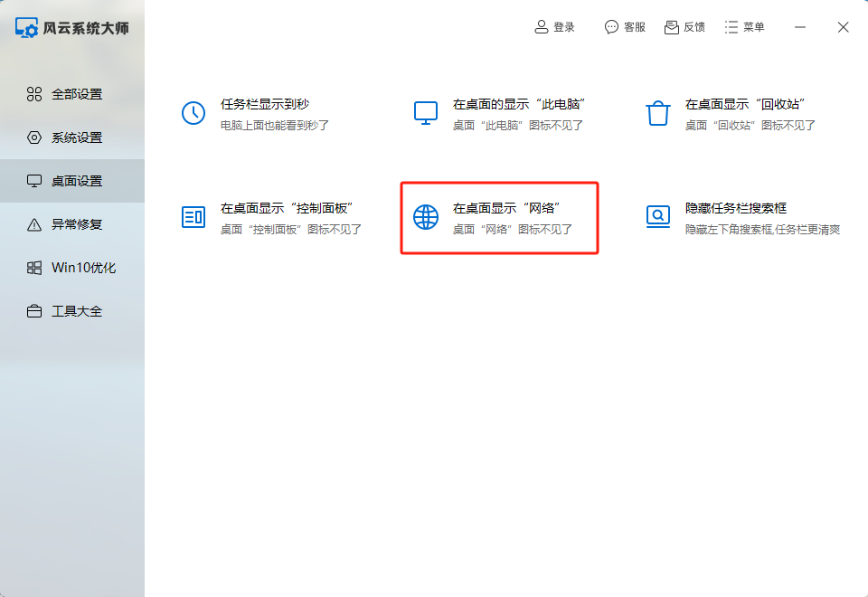The image size is (868, 597).
Task: Click the globe network icon
Action: click(x=425, y=216)
